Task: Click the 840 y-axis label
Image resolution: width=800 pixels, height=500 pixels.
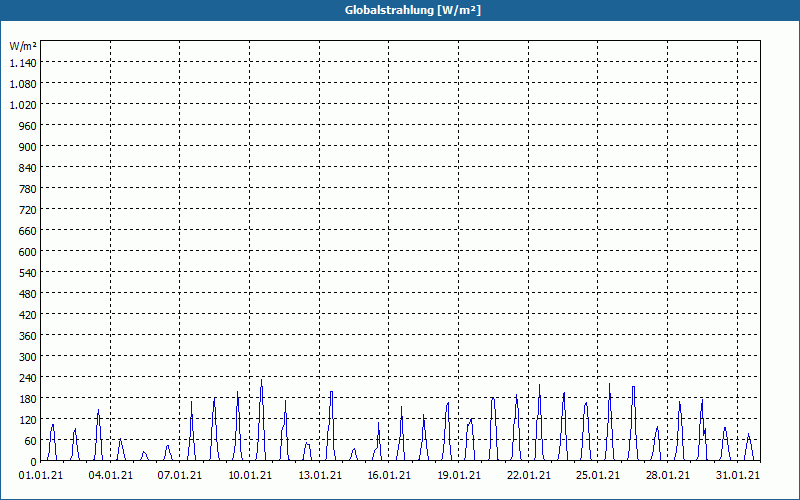Action: [x=28, y=168]
